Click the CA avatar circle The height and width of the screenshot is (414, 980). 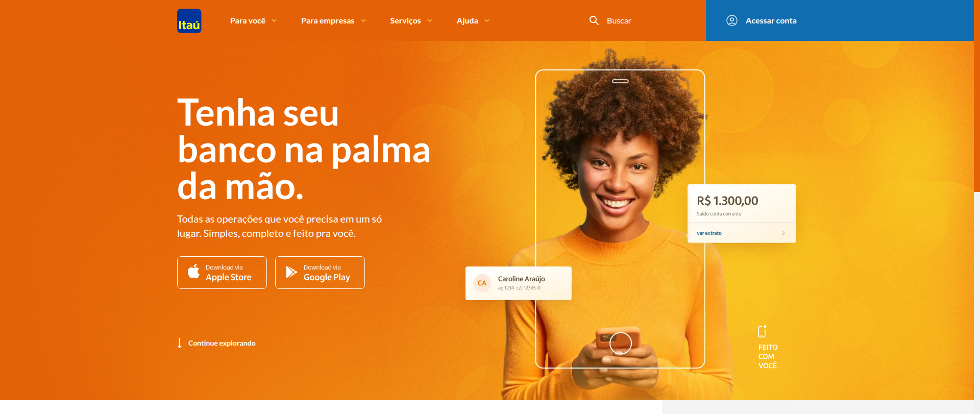[x=482, y=283]
